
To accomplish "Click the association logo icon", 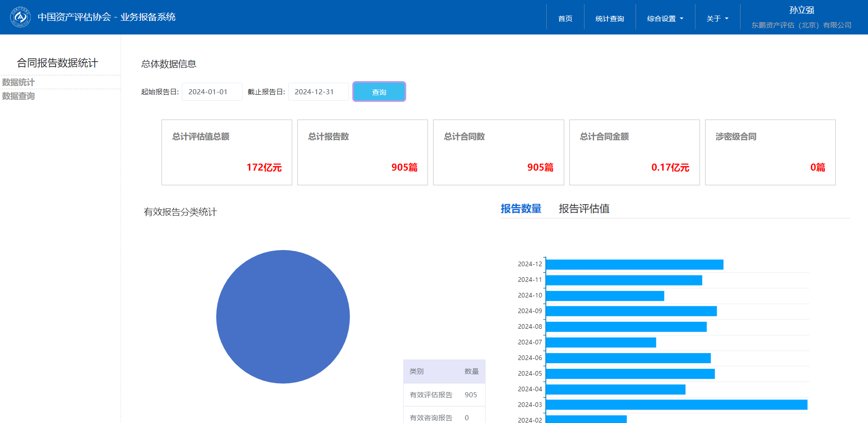I will pos(20,17).
